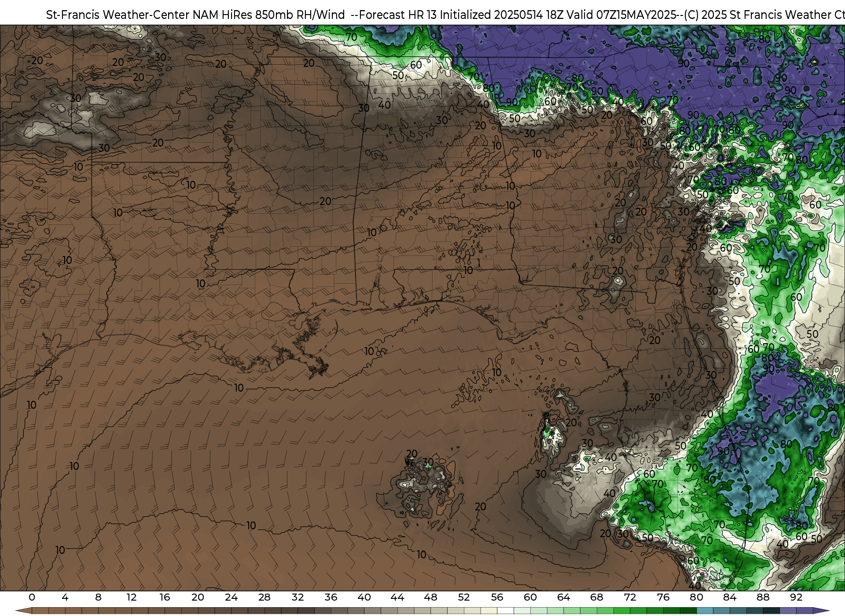Select the white swatch on the colorbar

pos(505,611)
